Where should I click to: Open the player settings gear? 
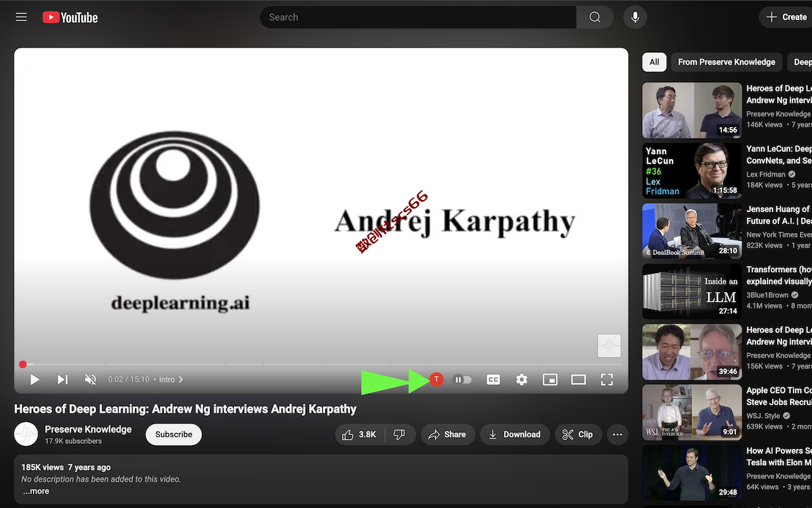coord(521,380)
